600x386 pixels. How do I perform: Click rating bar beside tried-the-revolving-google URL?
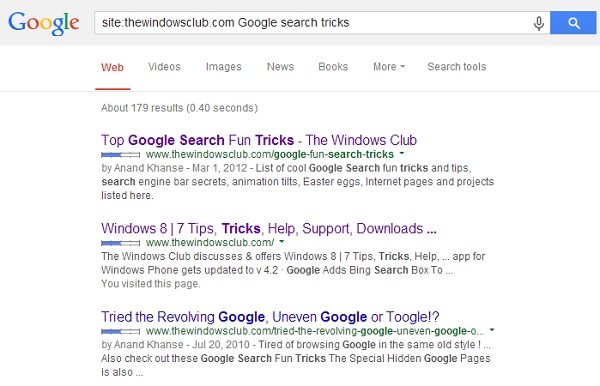tap(121, 331)
